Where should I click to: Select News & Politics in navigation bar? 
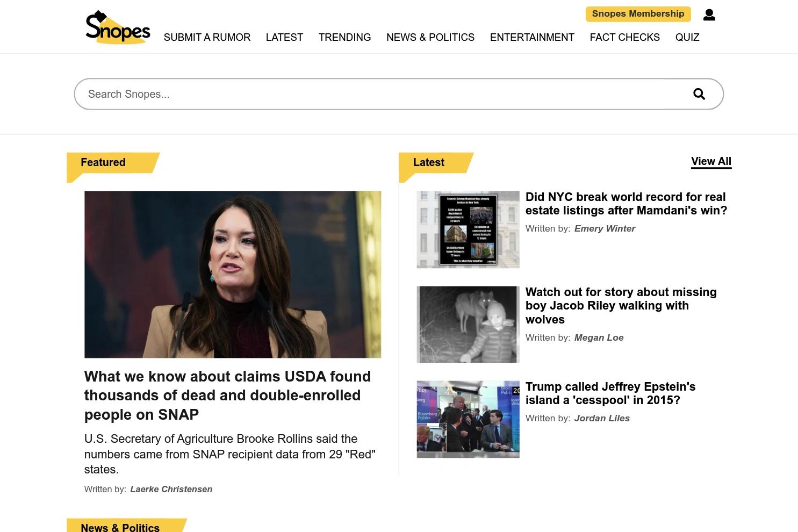point(430,37)
